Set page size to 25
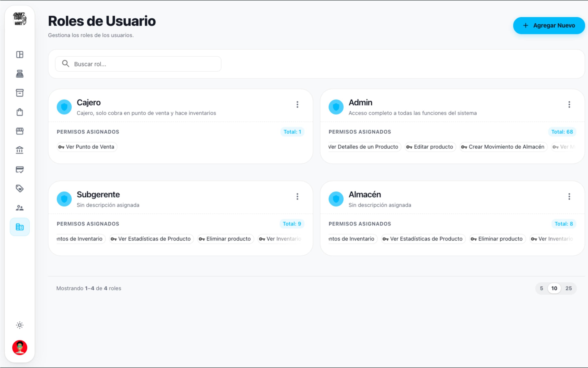Image resolution: width=588 pixels, height=368 pixels. [569, 288]
